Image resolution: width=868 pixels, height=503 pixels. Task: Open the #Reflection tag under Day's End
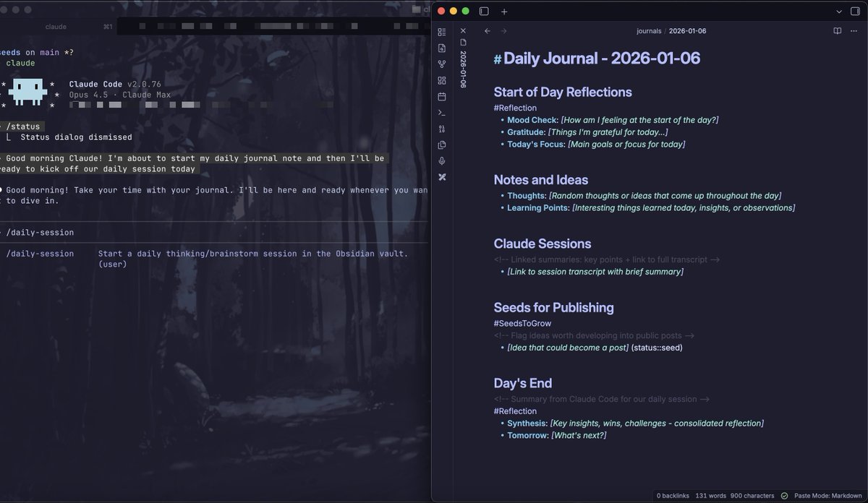pos(515,411)
